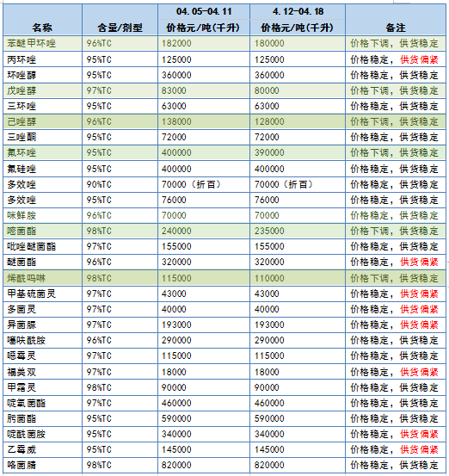Select the 烯酰吗啉 price cell 110000

(x=298, y=278)
